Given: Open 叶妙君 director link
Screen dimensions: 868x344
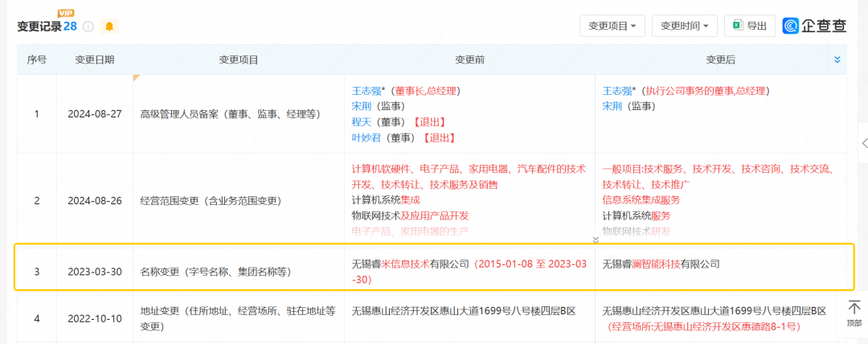Looking at the screenshot, I should [x=366, y=138].
